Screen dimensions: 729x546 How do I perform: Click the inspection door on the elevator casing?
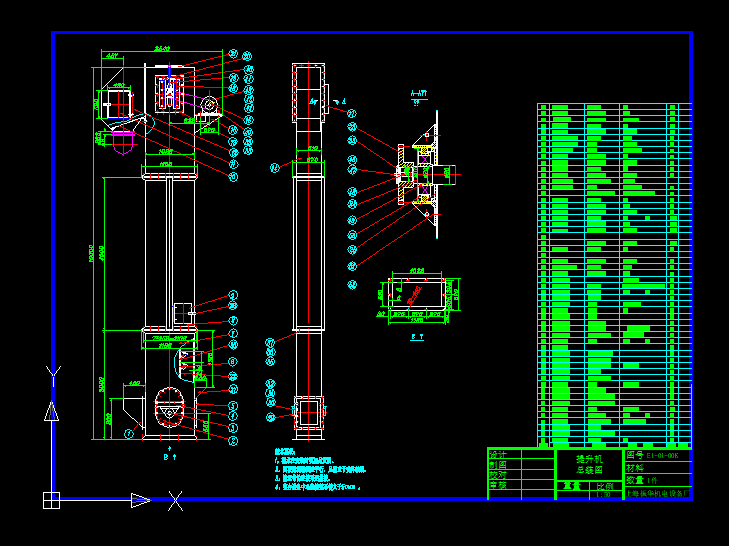pyautogui.click(x=182, y=313)
